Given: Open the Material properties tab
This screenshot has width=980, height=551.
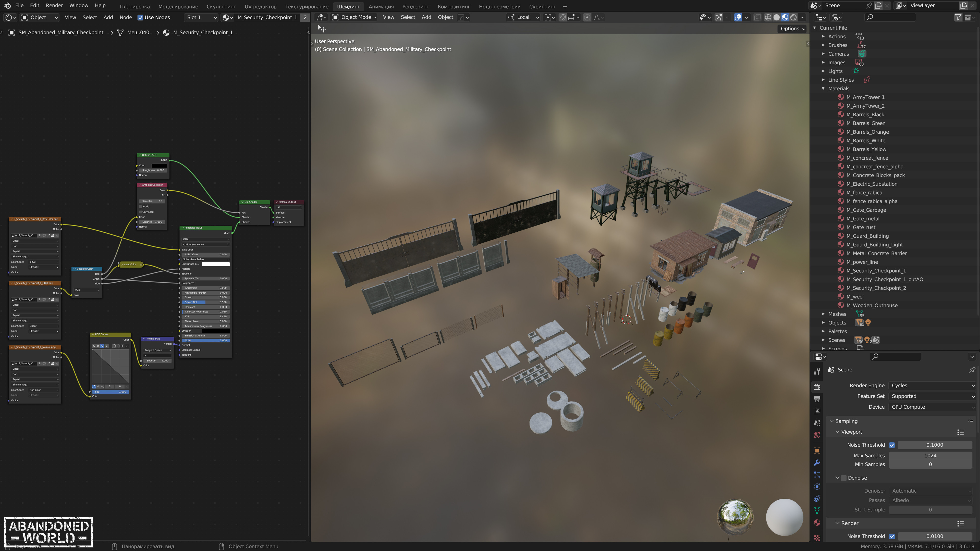Looking at the screenshot, I should coord(817,523).
